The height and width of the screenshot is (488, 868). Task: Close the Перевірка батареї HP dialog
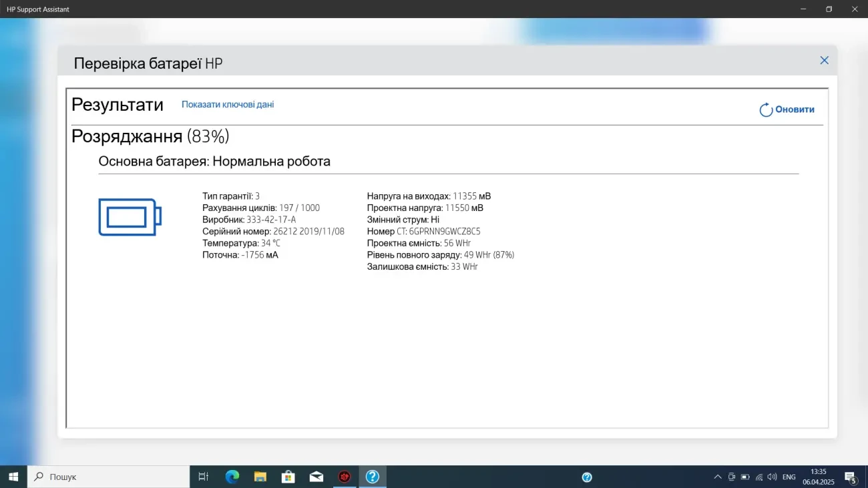(824, 60)
